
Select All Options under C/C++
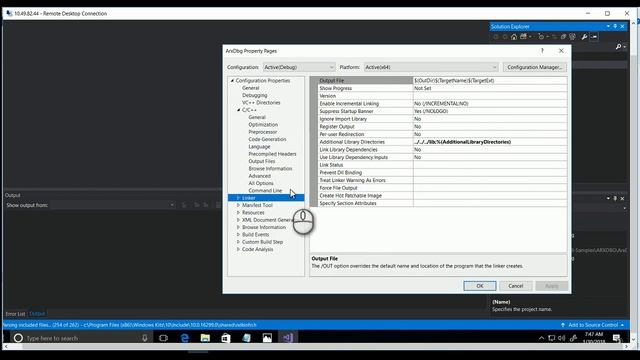pos(261,183)
